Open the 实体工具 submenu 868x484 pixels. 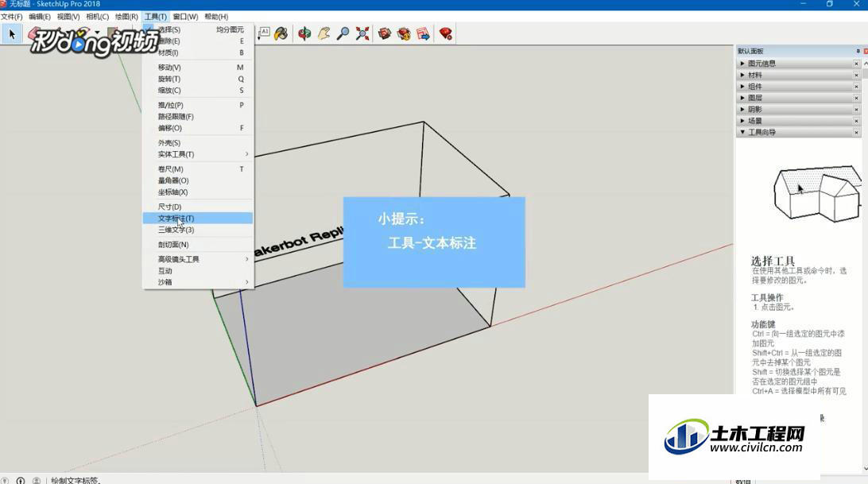(x=198, y=154)
